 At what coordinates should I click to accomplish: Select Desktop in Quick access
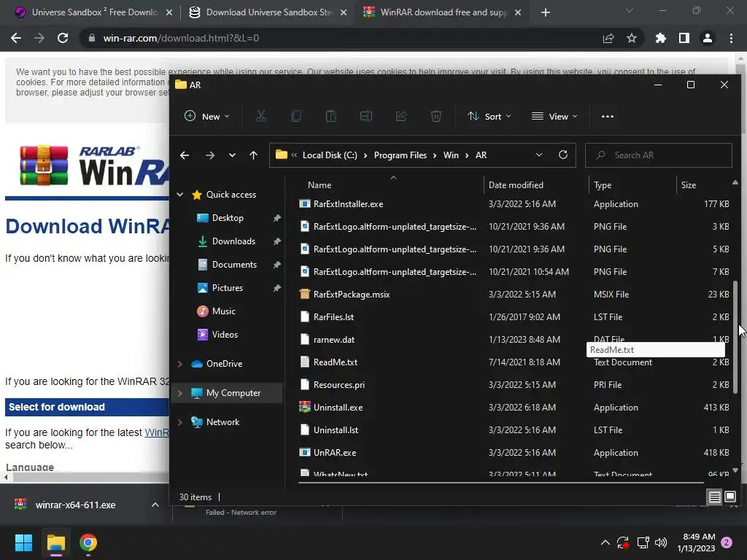click(x=228, y=217)
